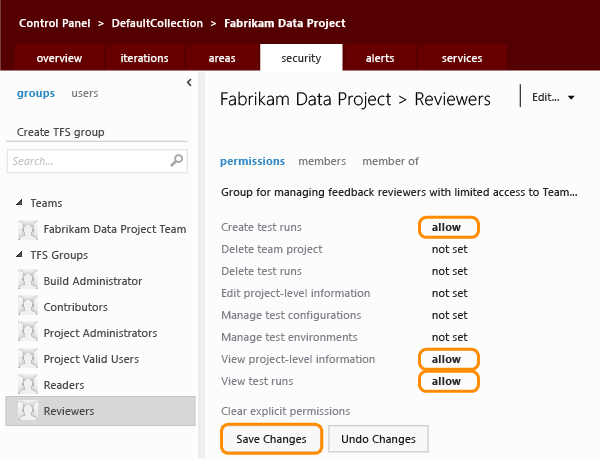Toggle Edit project-level information permission value
This screenshot has height=460, width=600.
tap(450, 294)
